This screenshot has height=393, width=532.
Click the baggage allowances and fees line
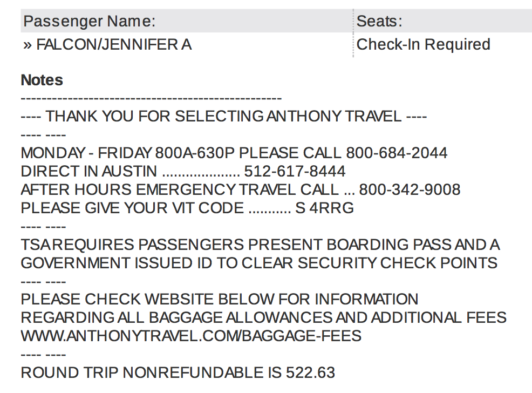pyautogui.click(x=264, y=317)
